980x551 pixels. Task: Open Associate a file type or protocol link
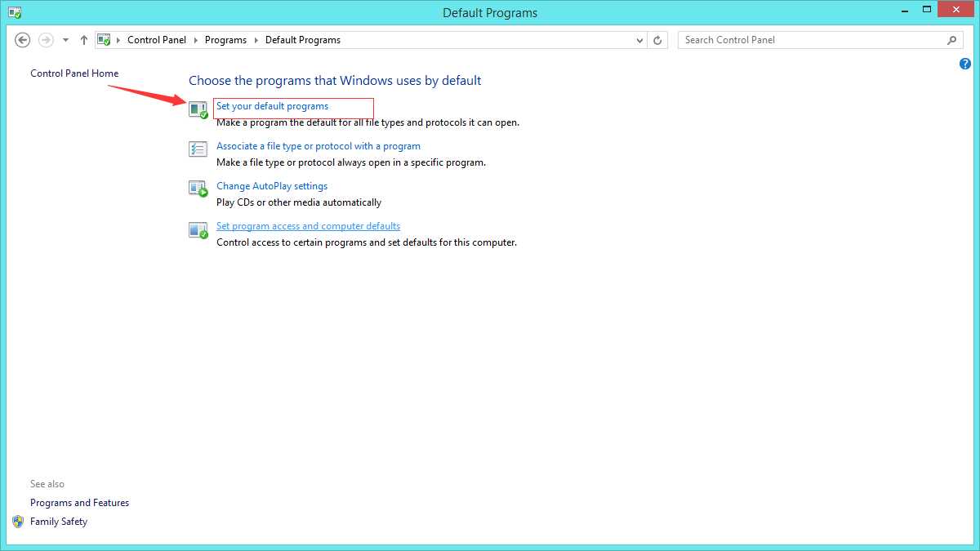pos(318,146)
